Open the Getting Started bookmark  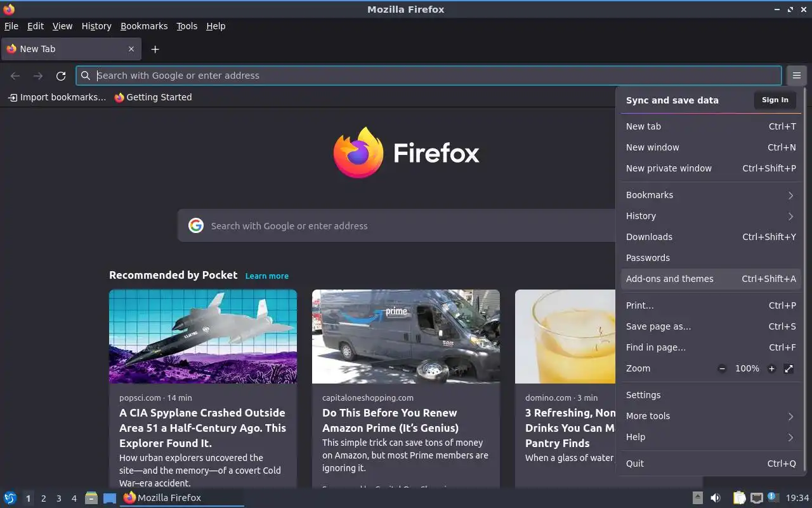(153, 97)
